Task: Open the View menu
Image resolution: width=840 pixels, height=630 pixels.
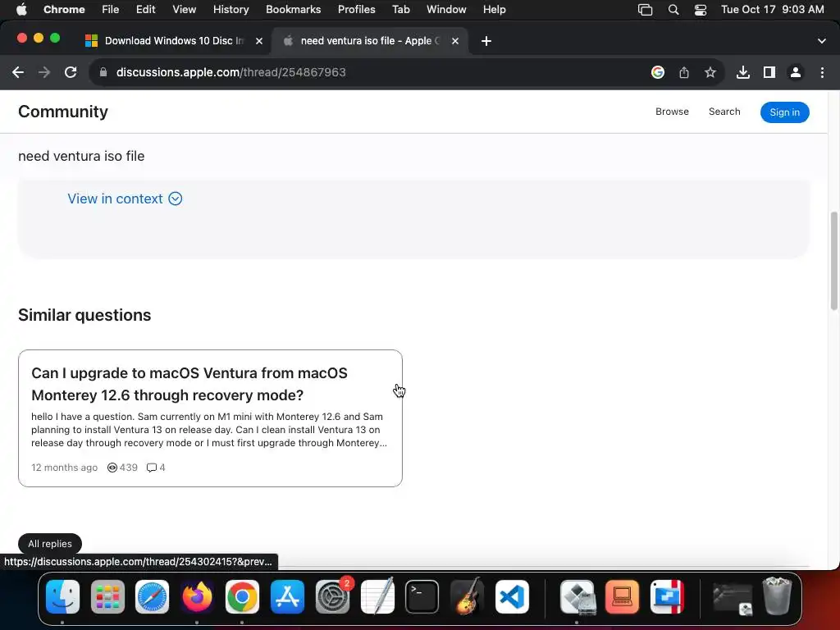Action: 185,10
